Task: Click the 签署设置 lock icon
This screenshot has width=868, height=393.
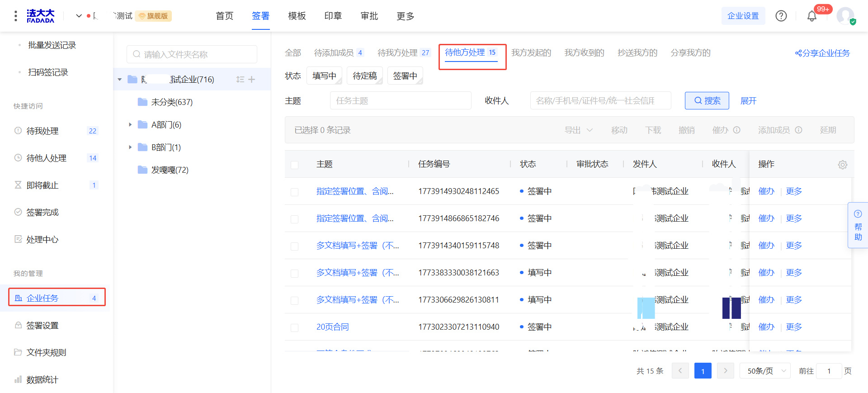Action: [18, 325]
